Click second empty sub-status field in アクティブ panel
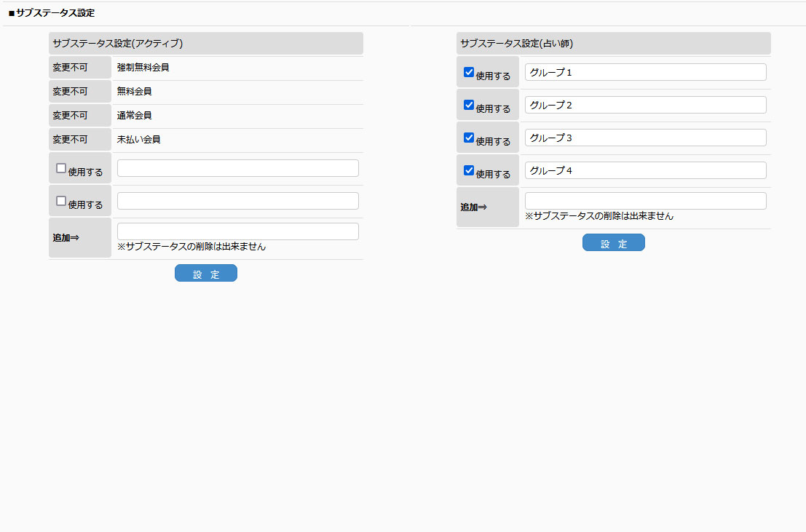 pyautogui.click(x=237, y=201)
